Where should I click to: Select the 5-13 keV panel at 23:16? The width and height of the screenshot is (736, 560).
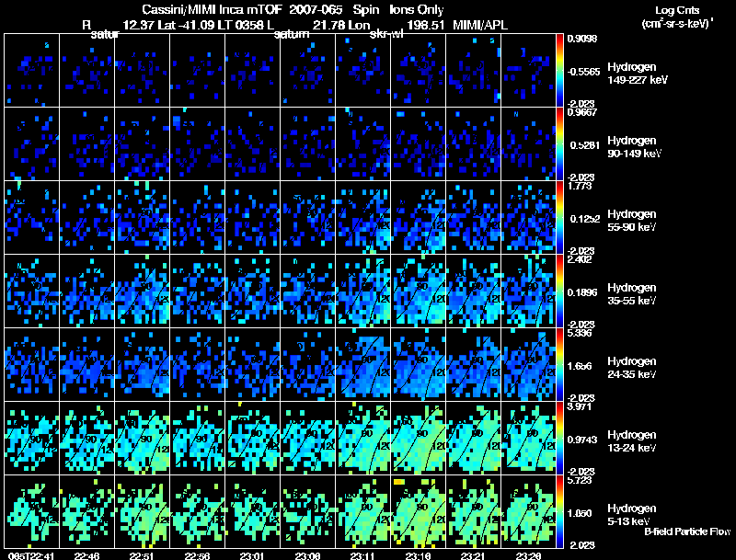(418, 512)
